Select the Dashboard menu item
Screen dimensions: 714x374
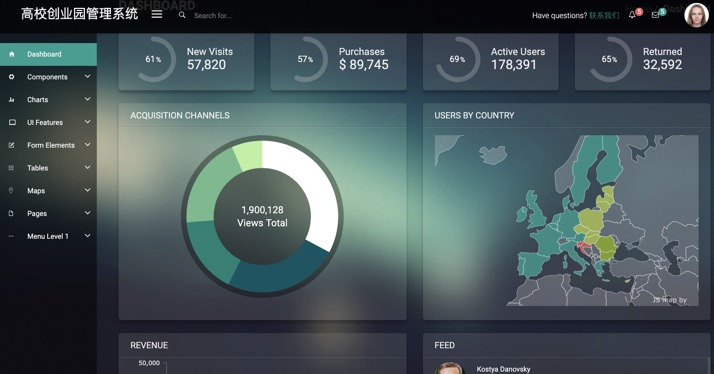click(x=48, y=54)
